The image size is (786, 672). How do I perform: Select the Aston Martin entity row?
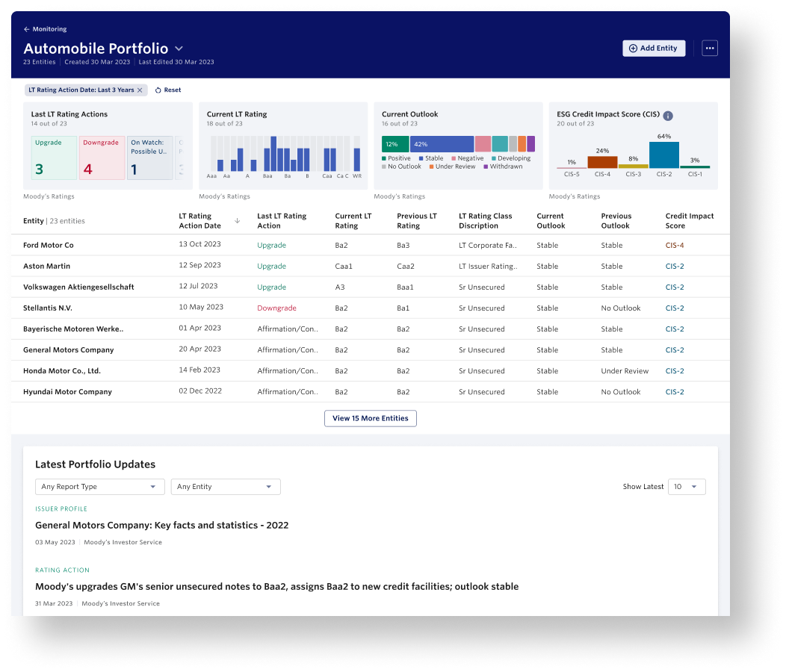tap(47, 267)
